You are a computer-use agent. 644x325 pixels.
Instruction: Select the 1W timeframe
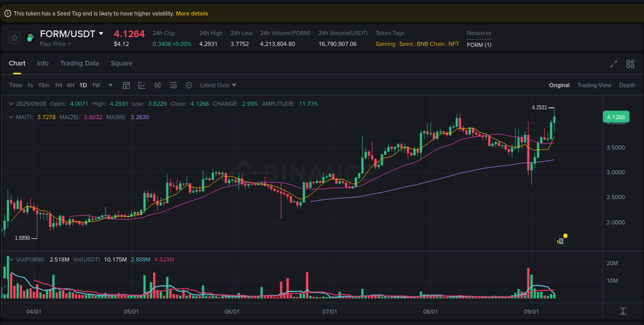point(96,85)
